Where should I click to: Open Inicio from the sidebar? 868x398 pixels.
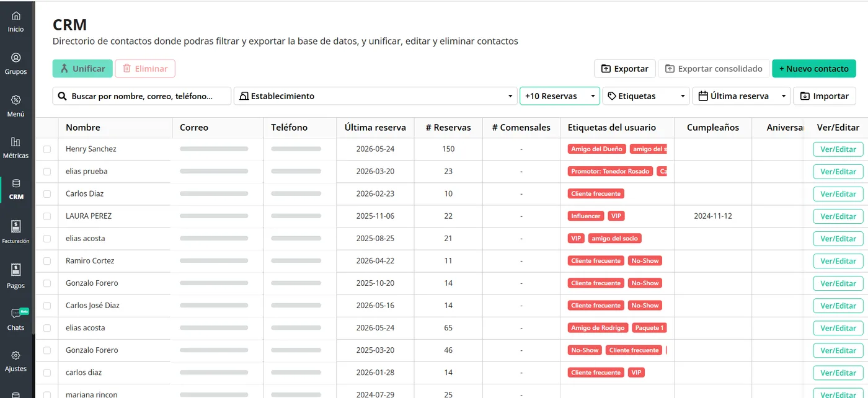click(16, 21)
